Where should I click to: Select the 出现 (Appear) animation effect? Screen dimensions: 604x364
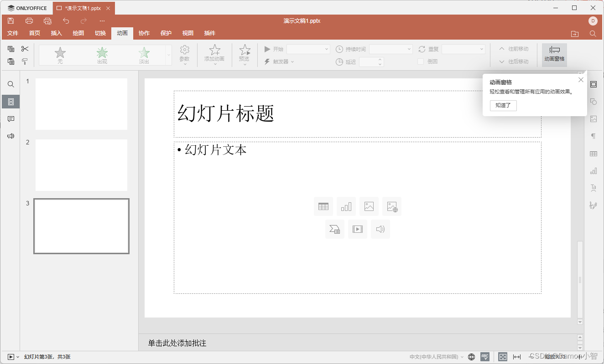pyautogui.click(x=102, y=55)
